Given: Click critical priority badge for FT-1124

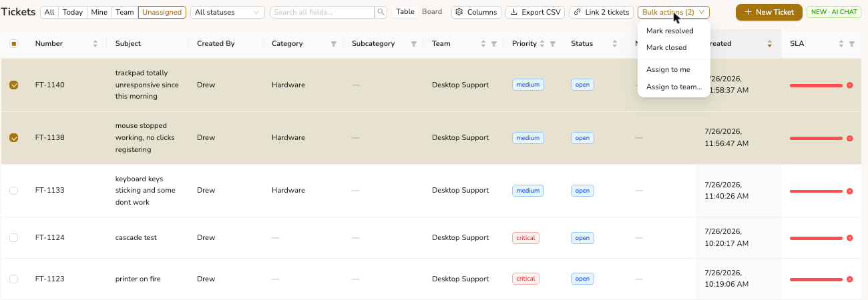Looking at the screenshot, I should pyautogui.click(x=525, y=238).
